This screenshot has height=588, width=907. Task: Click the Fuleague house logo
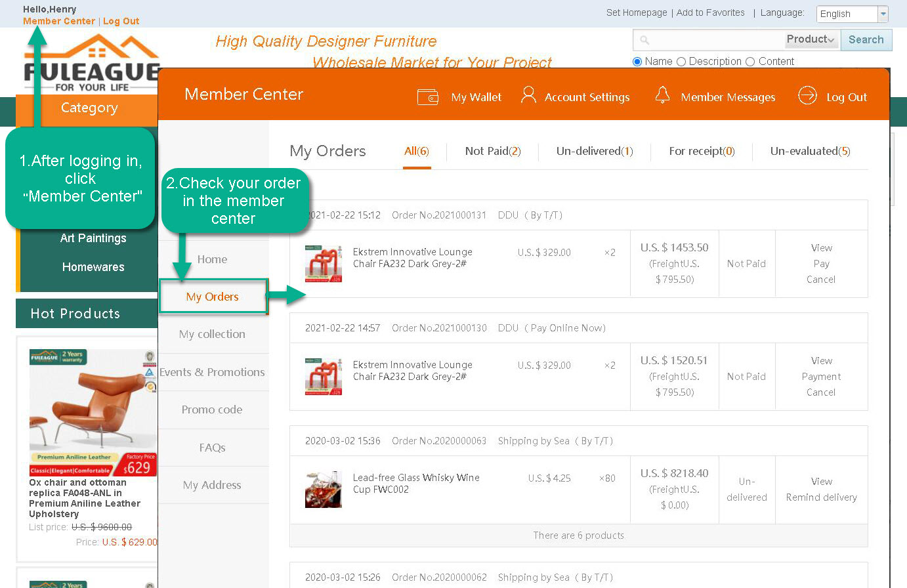pyautogui.click(x=91, y=63)
